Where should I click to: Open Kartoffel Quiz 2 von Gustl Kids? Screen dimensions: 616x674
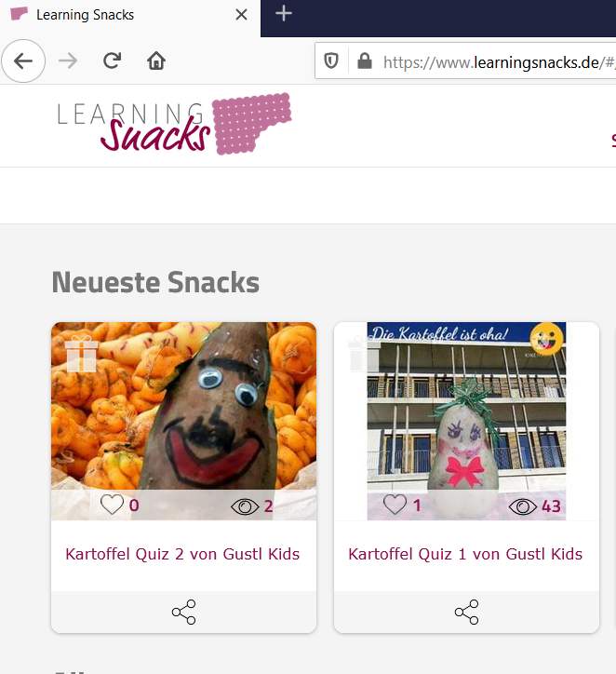[182, 554]
